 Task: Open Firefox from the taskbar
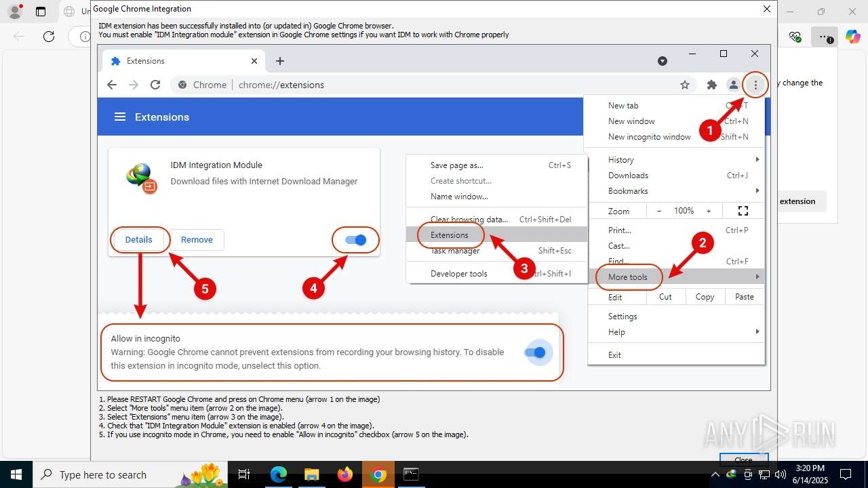click(x=345, y=474)
